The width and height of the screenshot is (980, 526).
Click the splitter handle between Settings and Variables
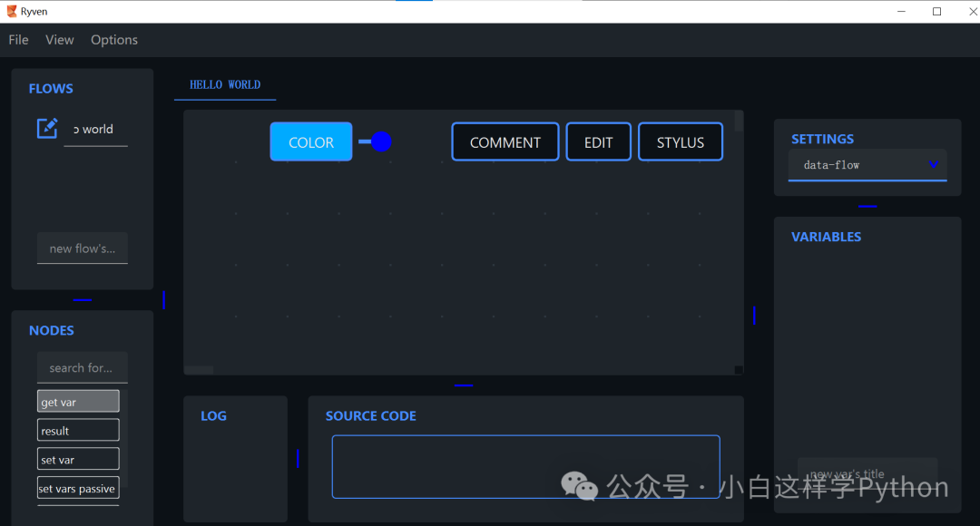(x=867, y=206)
